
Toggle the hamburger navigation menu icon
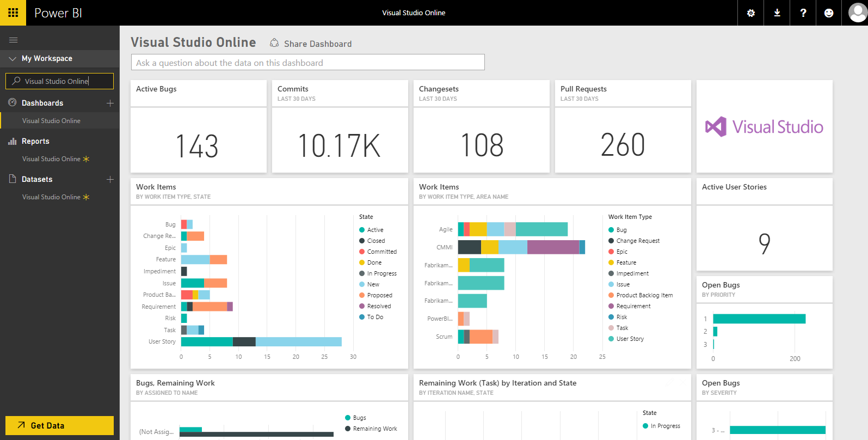click(14, 40)
